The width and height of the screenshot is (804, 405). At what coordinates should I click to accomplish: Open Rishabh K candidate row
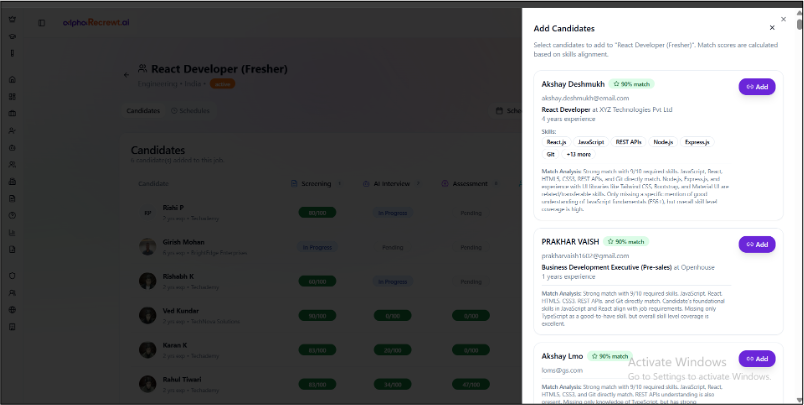pyautogui.click(x=328, y=281)
